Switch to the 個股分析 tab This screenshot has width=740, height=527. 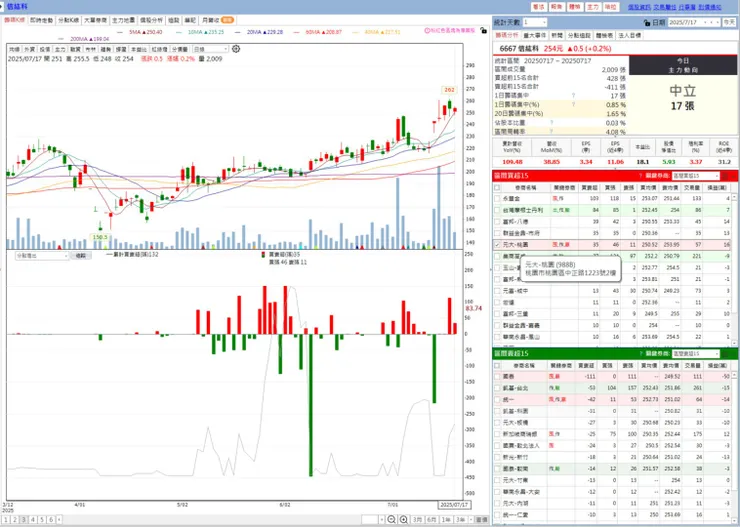(151, 20)
